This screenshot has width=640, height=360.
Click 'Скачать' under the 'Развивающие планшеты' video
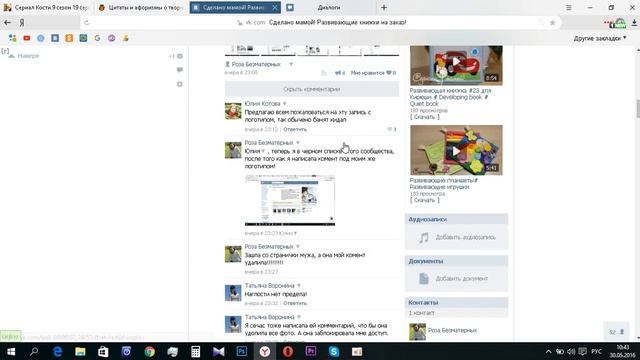tap(424, 200)
